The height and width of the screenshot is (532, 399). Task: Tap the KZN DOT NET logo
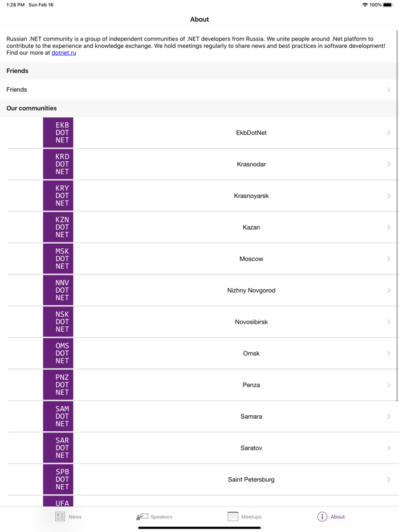[x=58, y=227]
